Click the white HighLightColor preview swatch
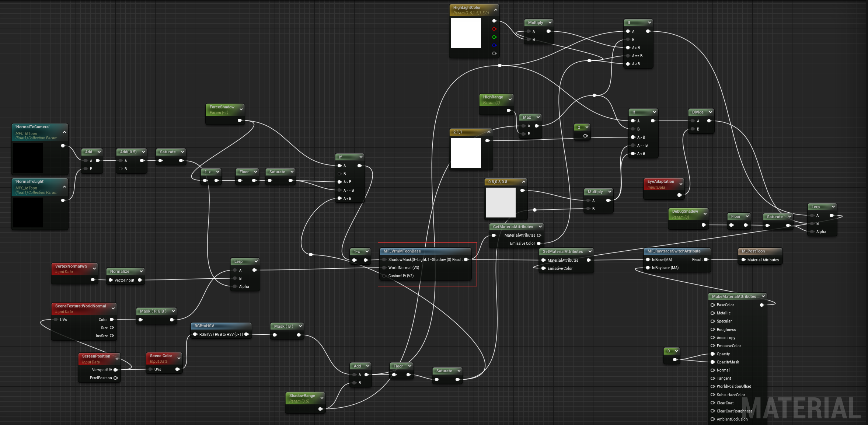 [x=466, y=33]
